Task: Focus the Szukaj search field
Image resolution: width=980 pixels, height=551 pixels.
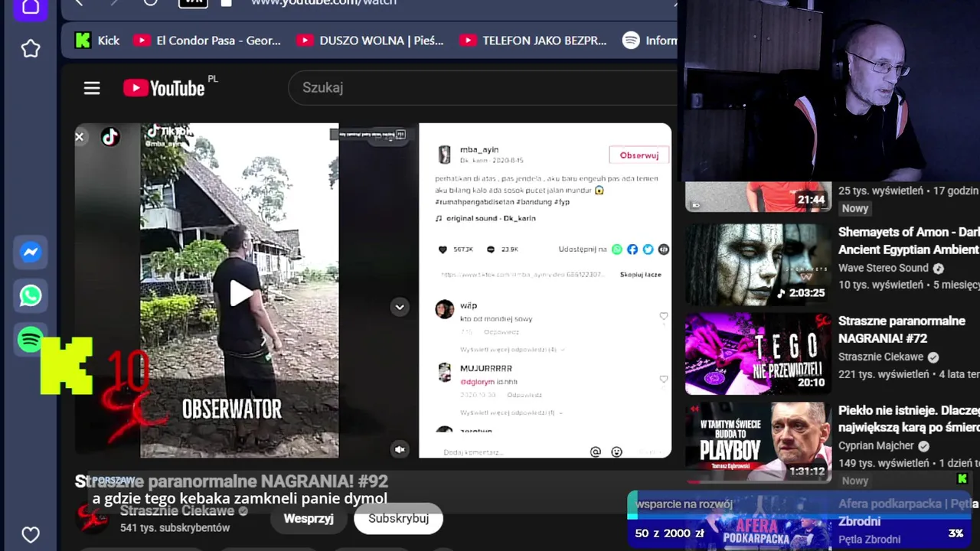Action: pos(482,88)
